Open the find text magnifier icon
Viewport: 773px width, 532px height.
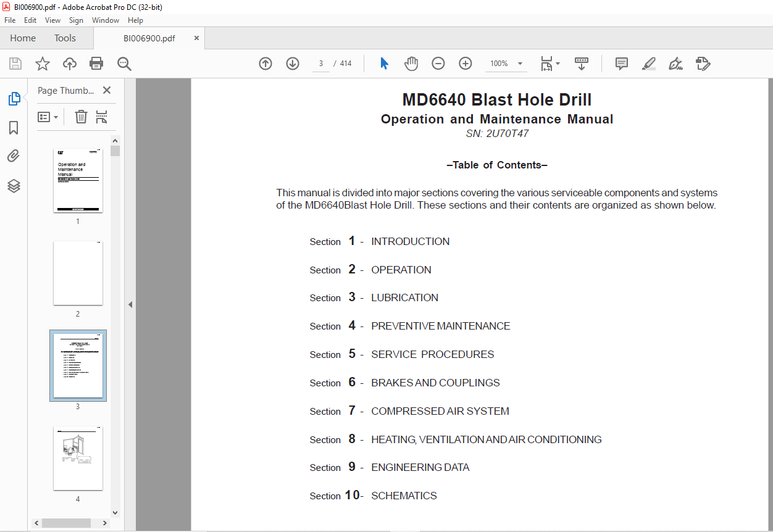click(124, 64)
